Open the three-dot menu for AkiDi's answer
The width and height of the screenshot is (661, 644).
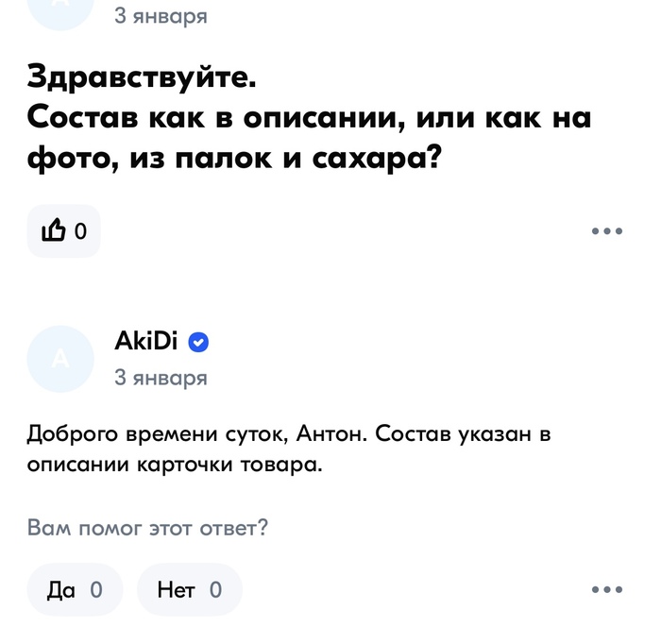606,590
